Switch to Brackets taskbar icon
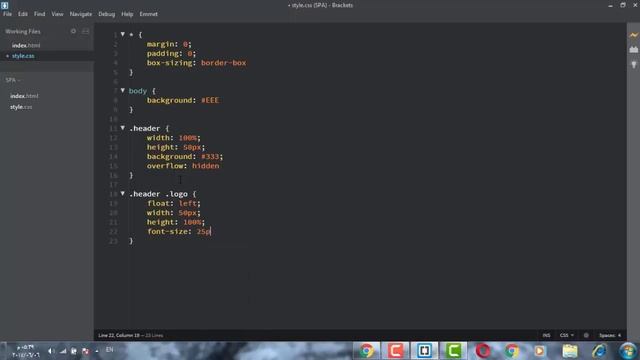Screen dimensions: 640x360 coord(424,351)
